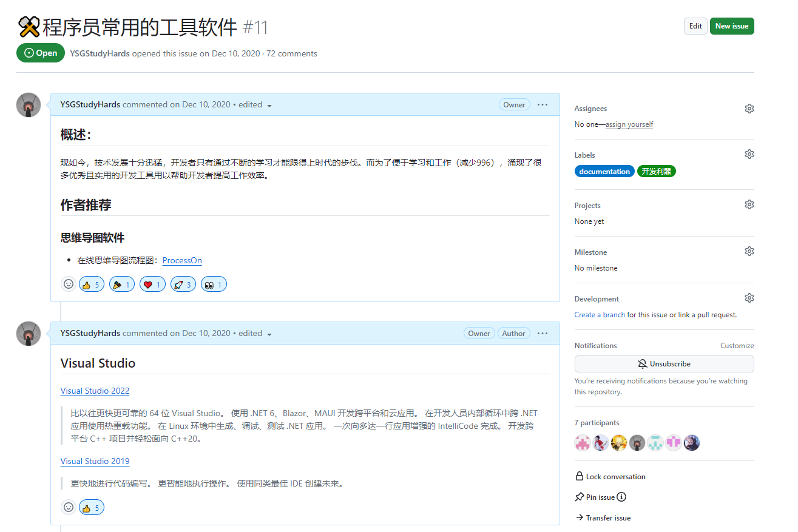Toggle thumbs up reaction on the first comment

point(91,285)
